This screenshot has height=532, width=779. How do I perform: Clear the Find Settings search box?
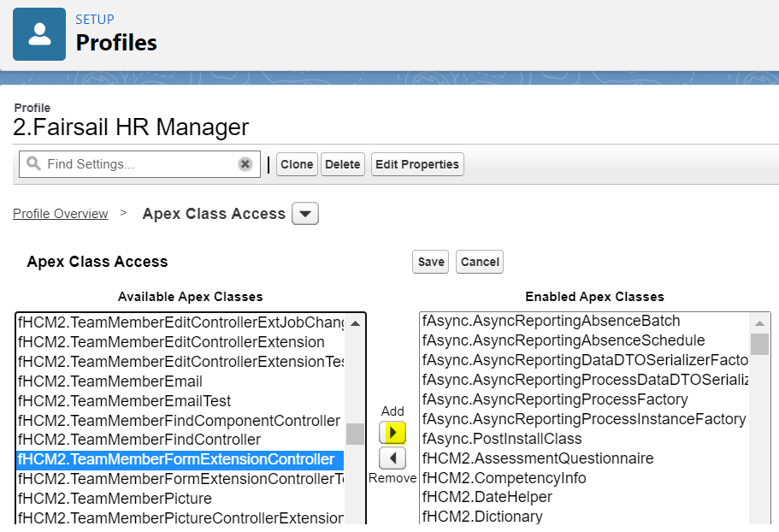[x=245, y=164]
